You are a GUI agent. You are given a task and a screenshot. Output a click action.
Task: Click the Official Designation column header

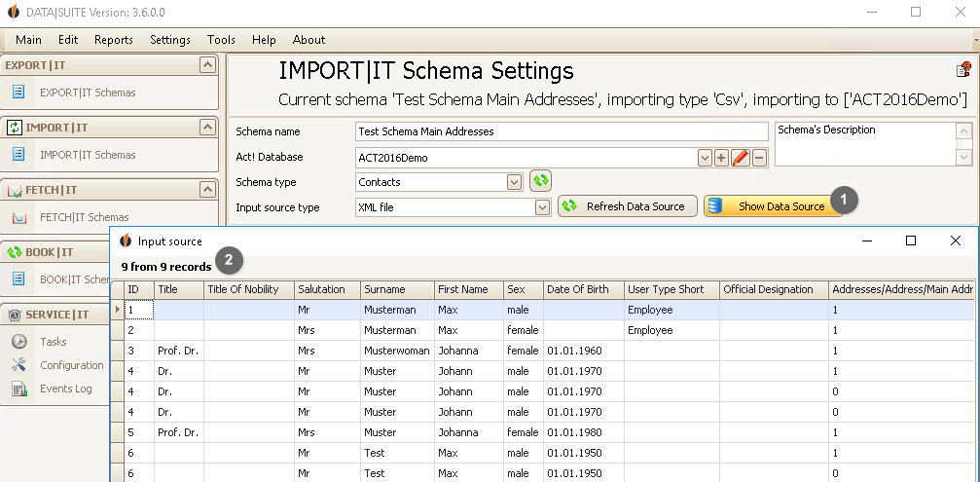click(775, 289)
